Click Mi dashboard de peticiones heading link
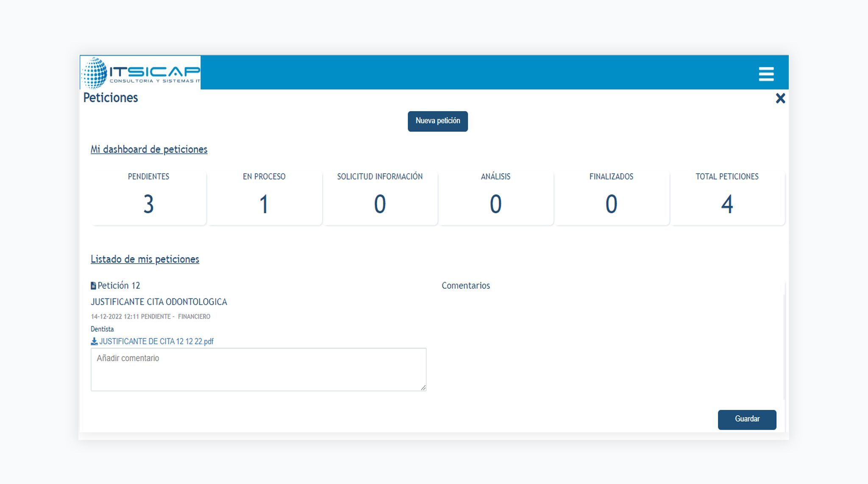The width and height of the screenshot is (868, 484). point(149,149)
